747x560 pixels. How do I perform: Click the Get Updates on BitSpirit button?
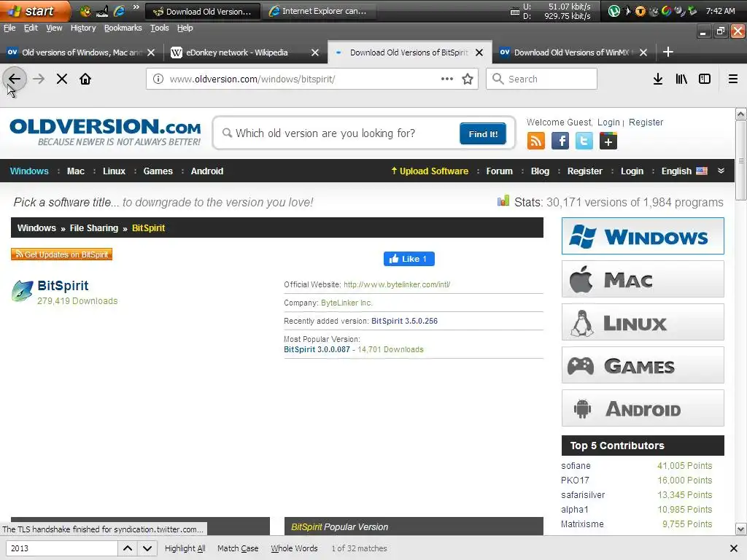point(61,254)
